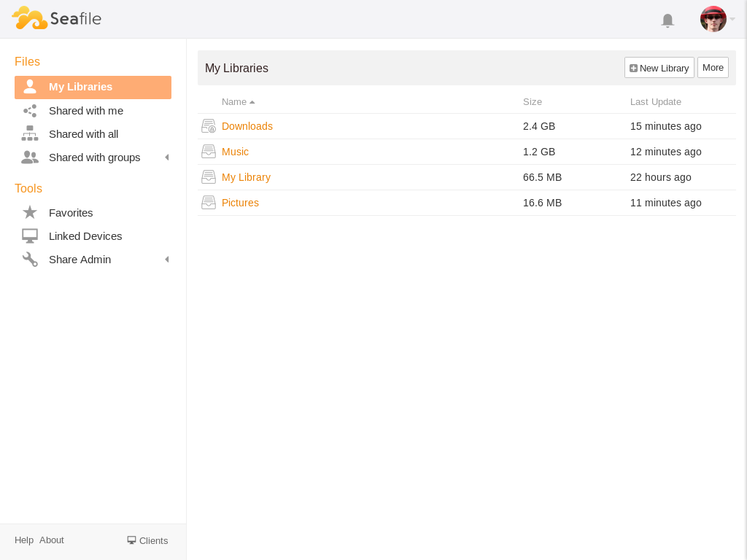Click the Share Admin wrench icon
The height and width of the screenshot is (560, 747).
tap(30, 260)
